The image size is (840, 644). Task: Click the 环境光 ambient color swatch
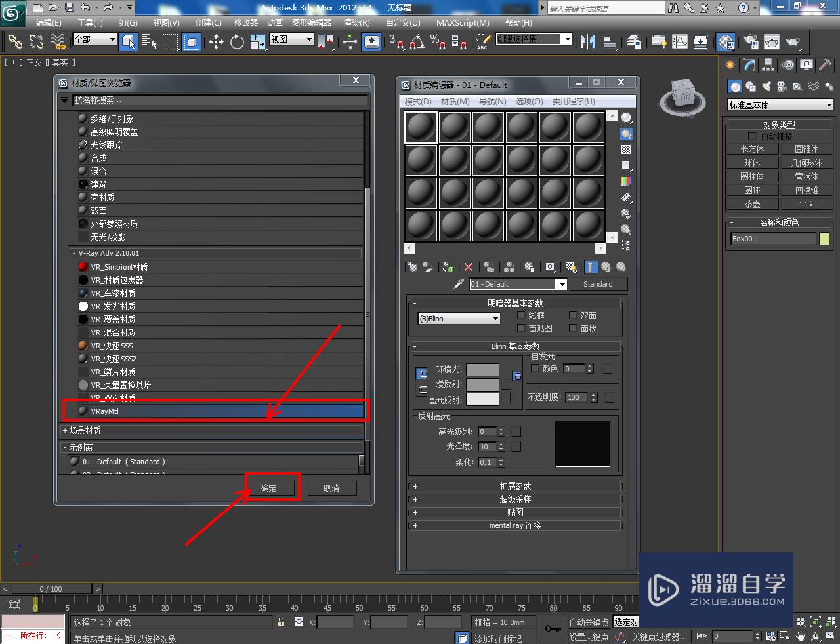coord(482,370)
